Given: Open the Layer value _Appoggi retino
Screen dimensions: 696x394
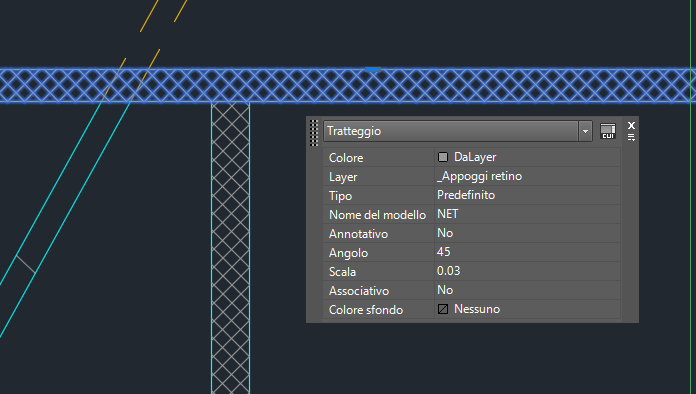Looking at the screenshot, I should tap(527, 176).
